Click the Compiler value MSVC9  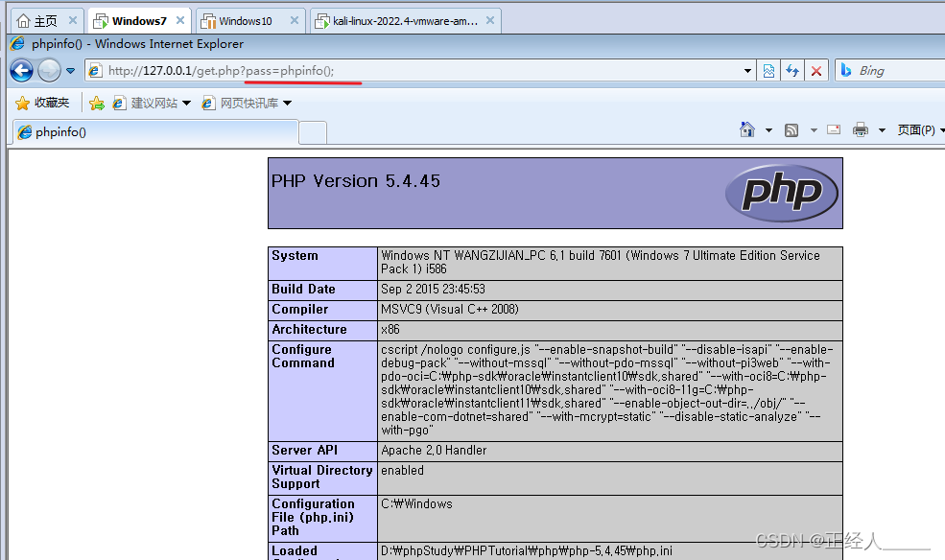(450, 309)
